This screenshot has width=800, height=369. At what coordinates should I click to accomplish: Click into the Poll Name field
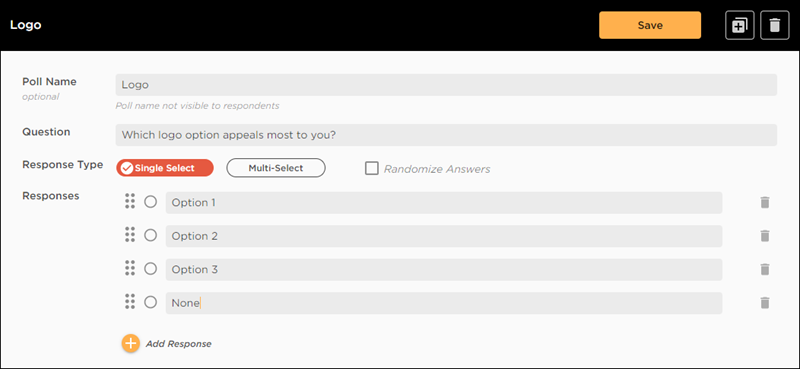[x=446, y=85]
